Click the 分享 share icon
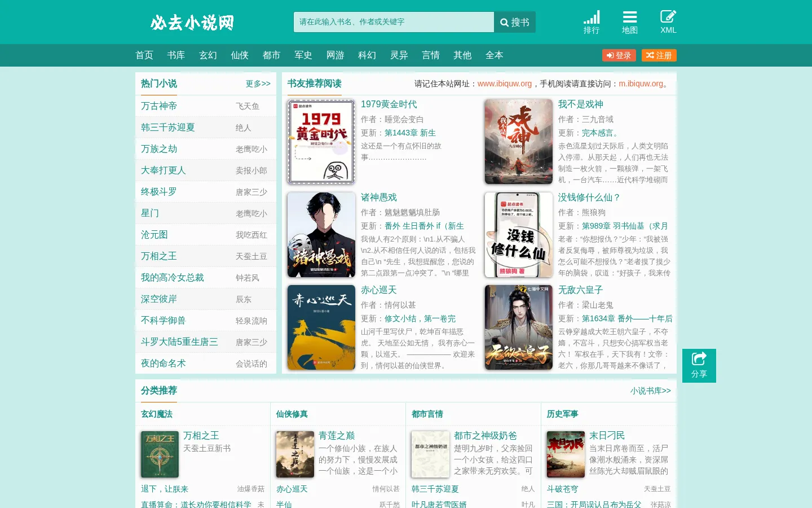The height and width of the screenshot is (508, 812). coord(699,366)
